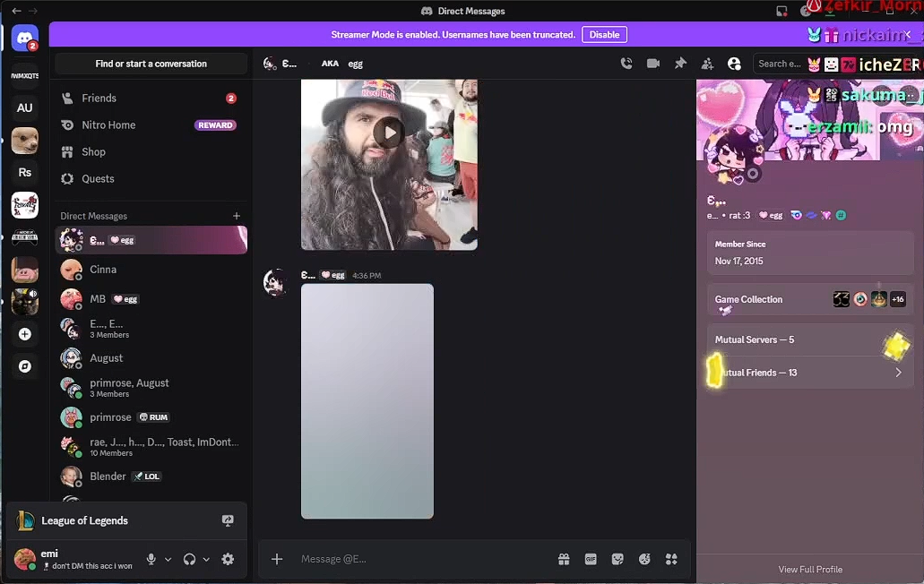Open Mutual Servers — 5 section
This screenshot has width=924, height=584.
[x=811, y=339]
